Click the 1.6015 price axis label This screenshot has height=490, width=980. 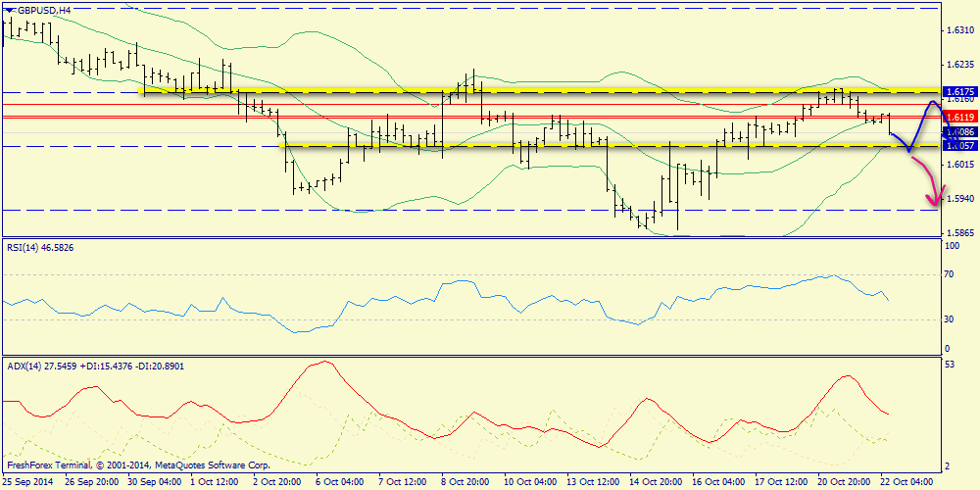click(960, 165)
